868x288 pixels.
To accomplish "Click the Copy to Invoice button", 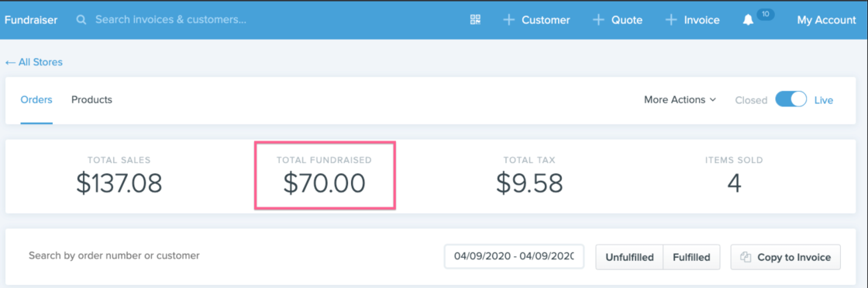I will pos(786,257).
